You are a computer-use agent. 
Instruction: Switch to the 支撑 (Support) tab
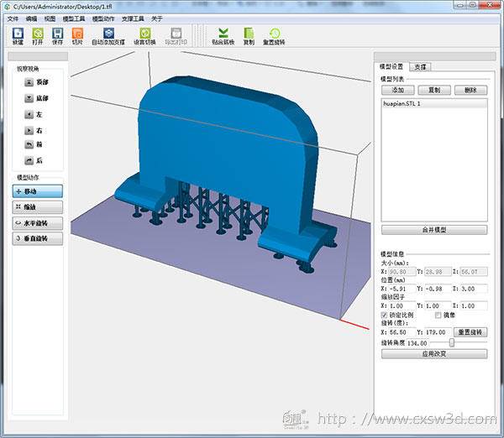[420, 66]
